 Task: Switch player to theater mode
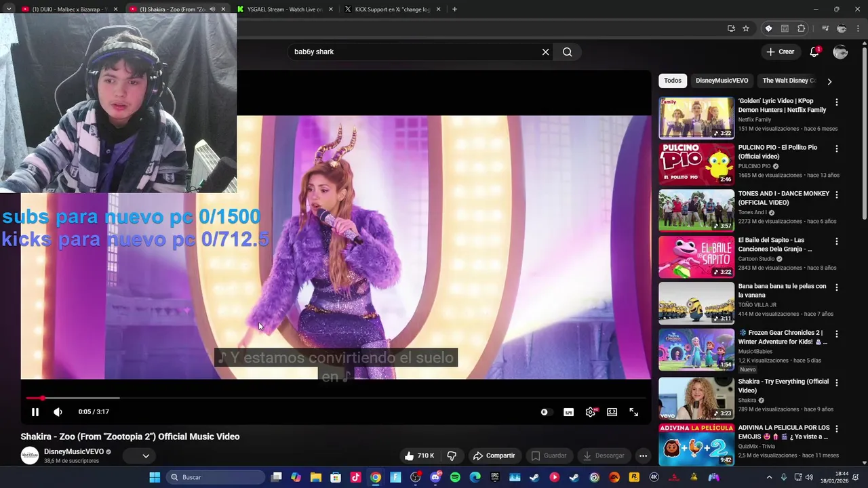click(x=612, y=412)
